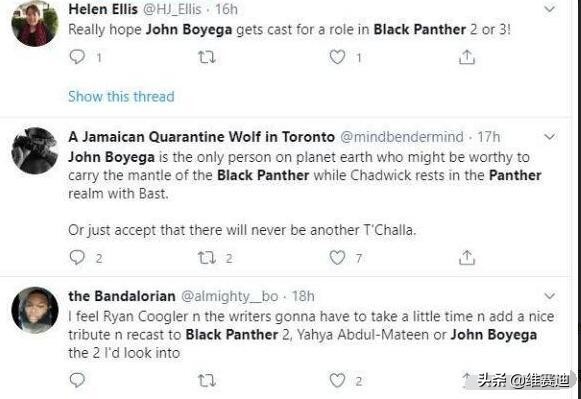This screenshot has height=399, width=581.
Task: Like the tweet by @mindbendermind
Action: click(x=337, y=257)
